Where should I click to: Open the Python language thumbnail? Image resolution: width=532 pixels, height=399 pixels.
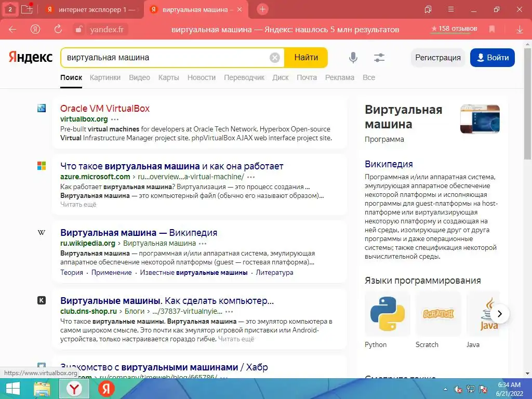pyautogui.click(x=388, y=313)
